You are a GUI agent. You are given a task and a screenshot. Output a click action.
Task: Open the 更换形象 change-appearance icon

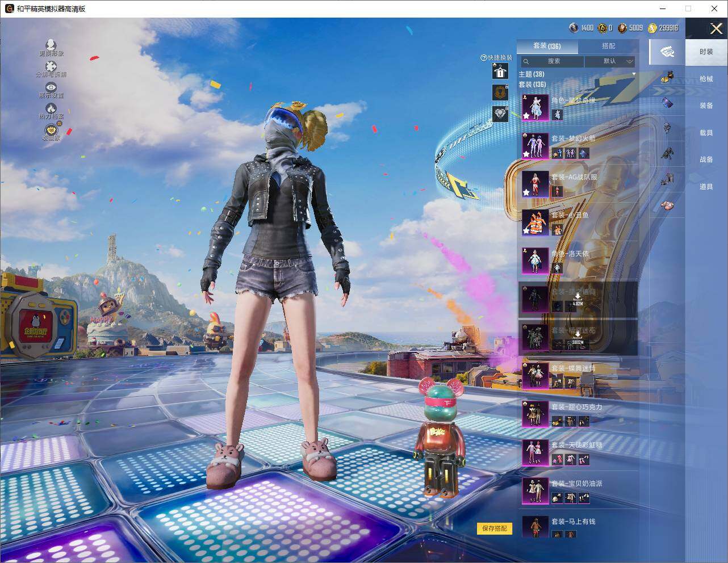click(x=51, y=44)
